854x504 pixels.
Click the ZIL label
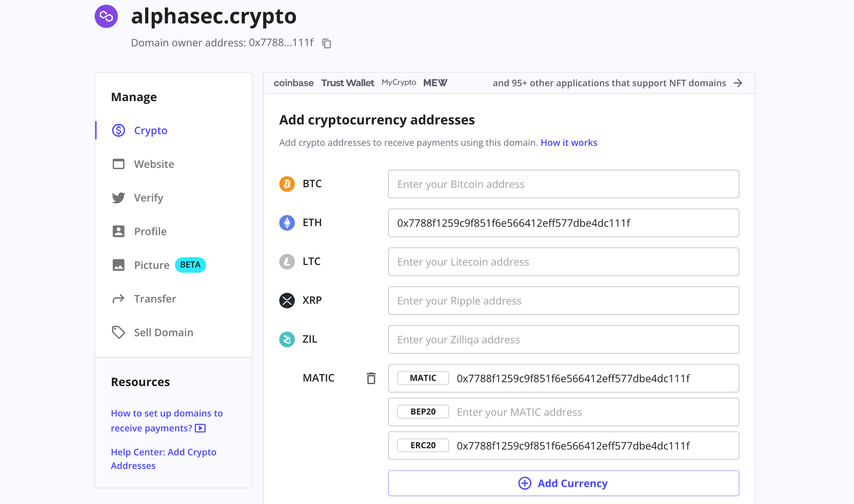pyautogui.click(x=310, y=339)
